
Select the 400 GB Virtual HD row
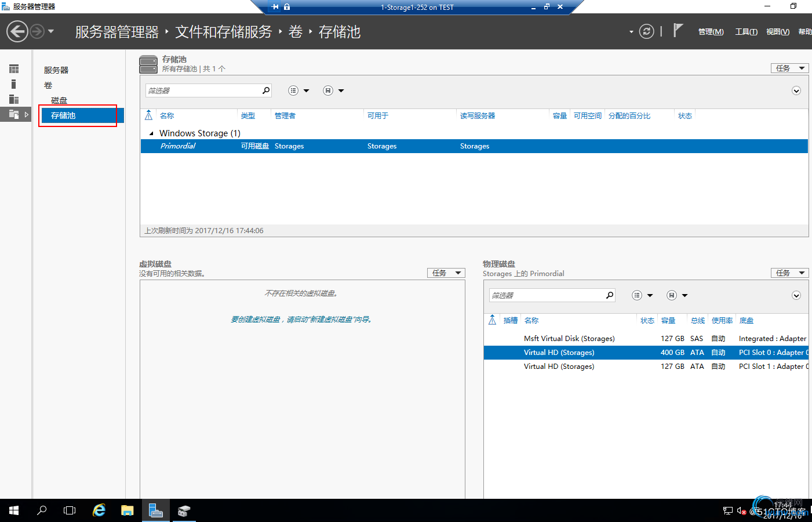point(646,353)
